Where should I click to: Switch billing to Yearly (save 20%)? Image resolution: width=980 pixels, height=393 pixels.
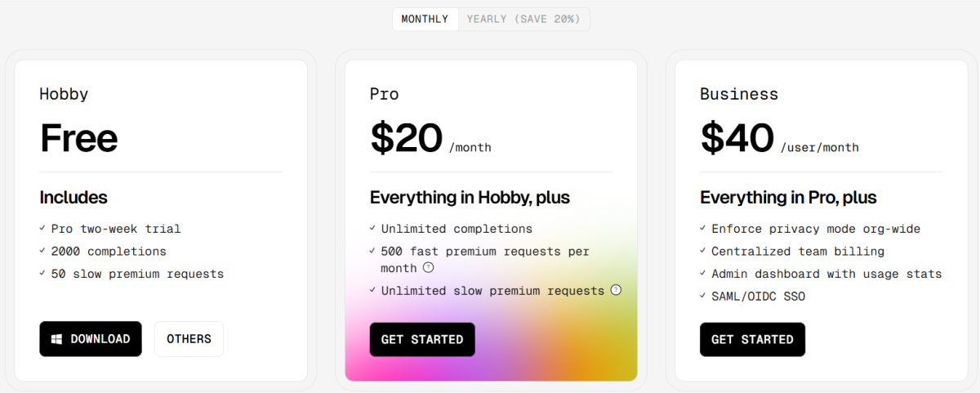coord(523,19)
